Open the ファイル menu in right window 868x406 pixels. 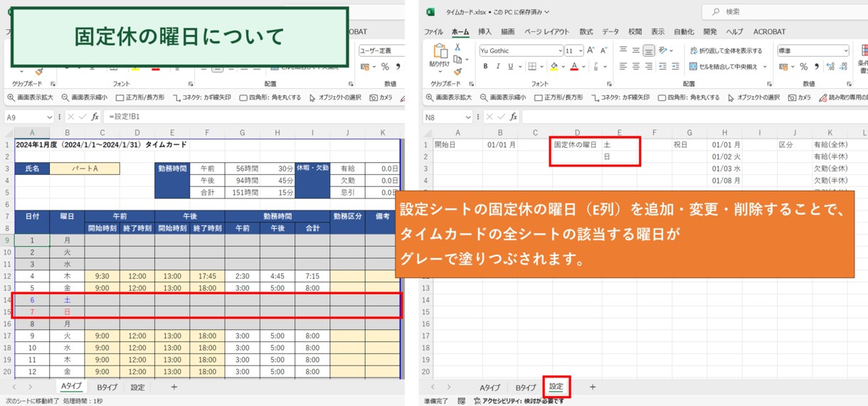pos(433,31)
